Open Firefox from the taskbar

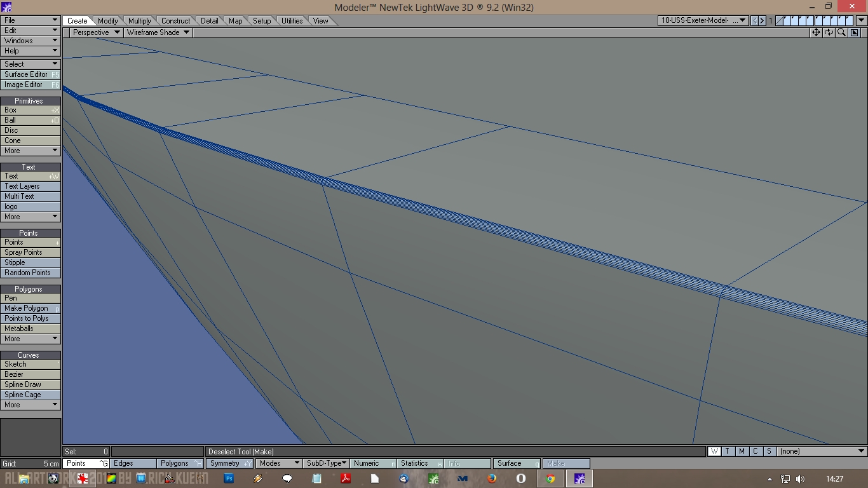click(x=492, y=478)
